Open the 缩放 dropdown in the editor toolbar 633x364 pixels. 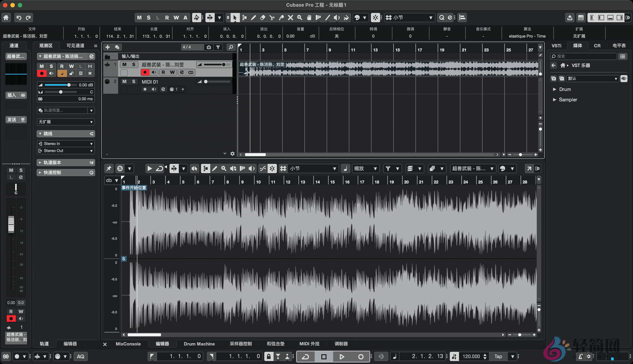[x=366, y=168]
